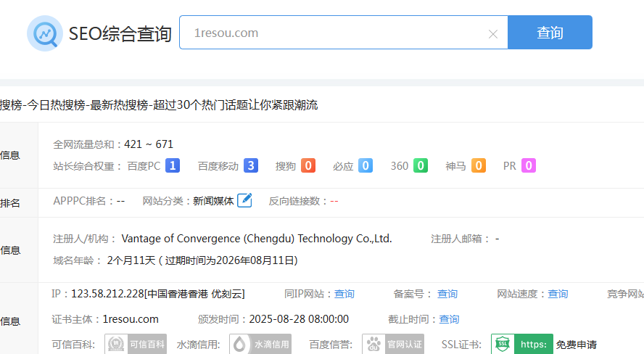This screenshot has width=644, height=354.
Task: Focus the 1resou.com domain input field
Action: (334, 33)
